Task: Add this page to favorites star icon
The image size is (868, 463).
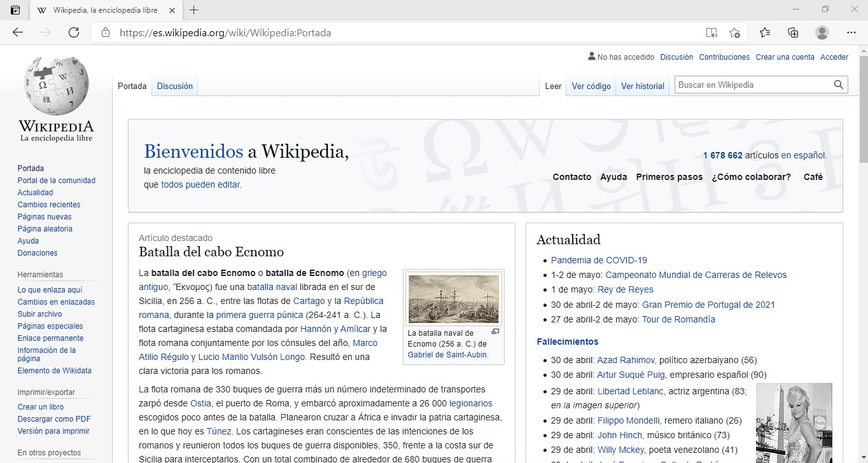Action: point(735,32)
